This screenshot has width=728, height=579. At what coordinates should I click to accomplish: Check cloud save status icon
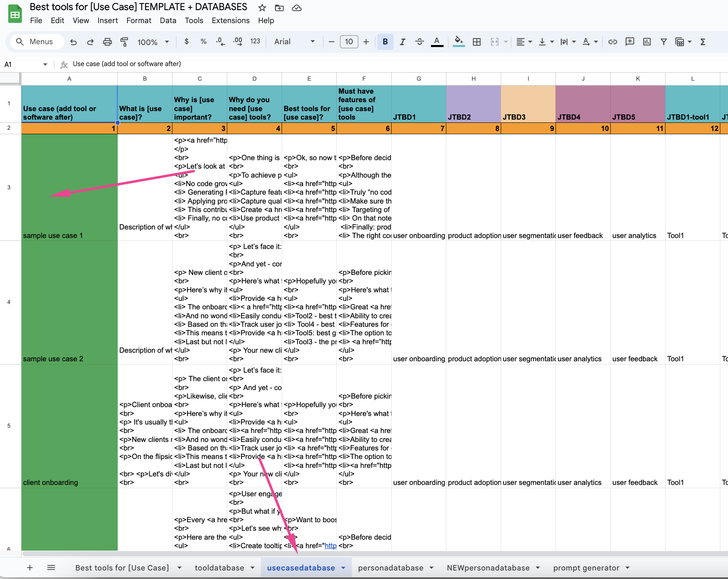point(297,8)
